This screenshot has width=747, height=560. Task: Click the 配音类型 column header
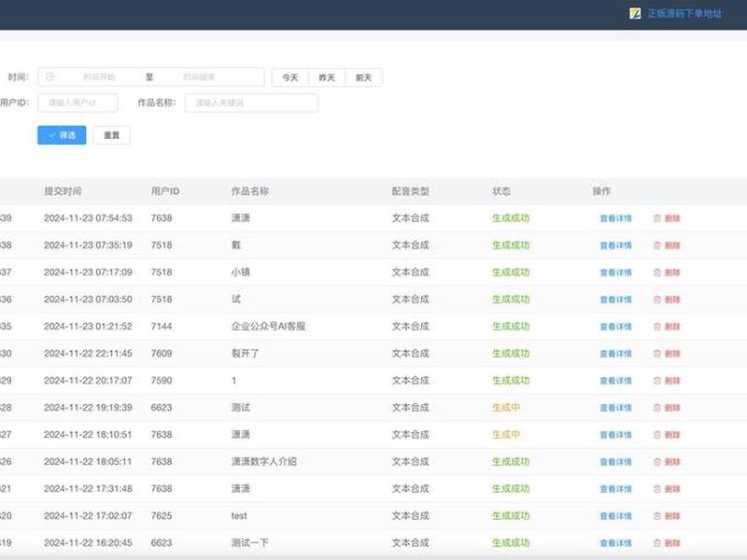tap(411, 191)
